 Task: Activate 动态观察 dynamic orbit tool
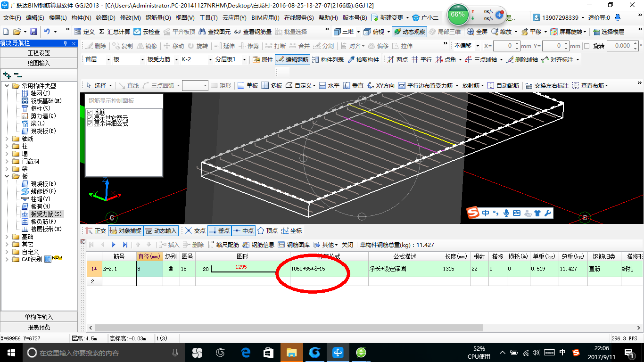point(409,32)
